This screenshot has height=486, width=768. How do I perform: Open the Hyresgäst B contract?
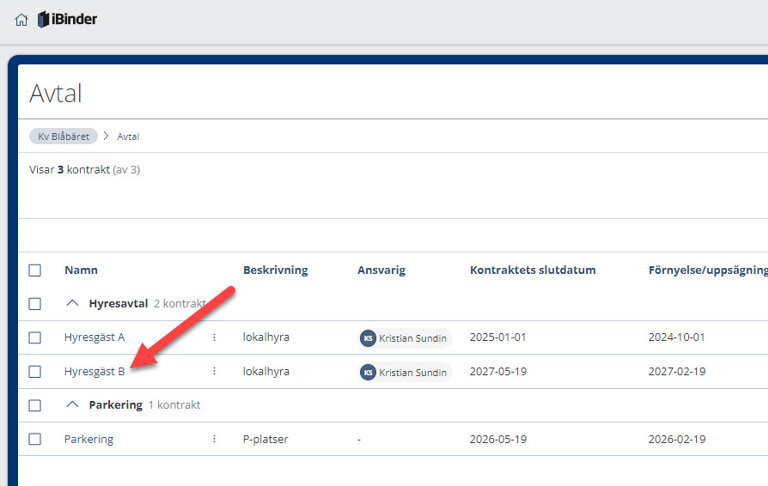tap(94, 371)
